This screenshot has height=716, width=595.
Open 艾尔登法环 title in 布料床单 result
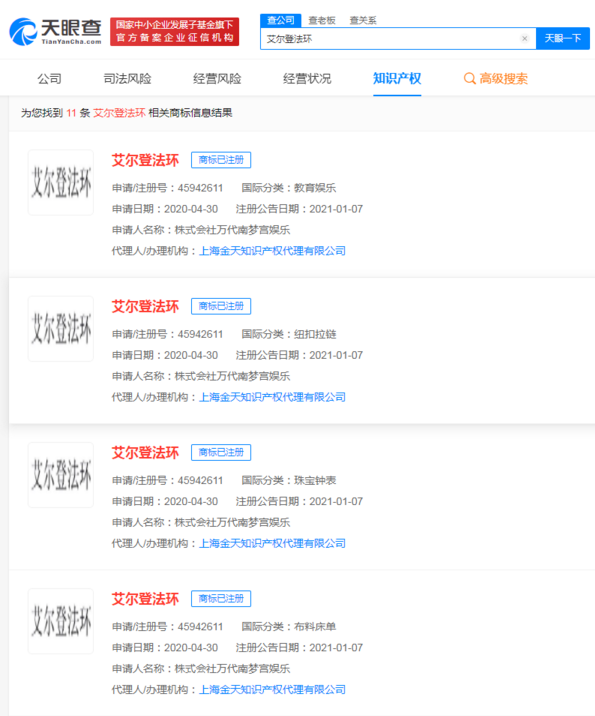coord(145,599)
